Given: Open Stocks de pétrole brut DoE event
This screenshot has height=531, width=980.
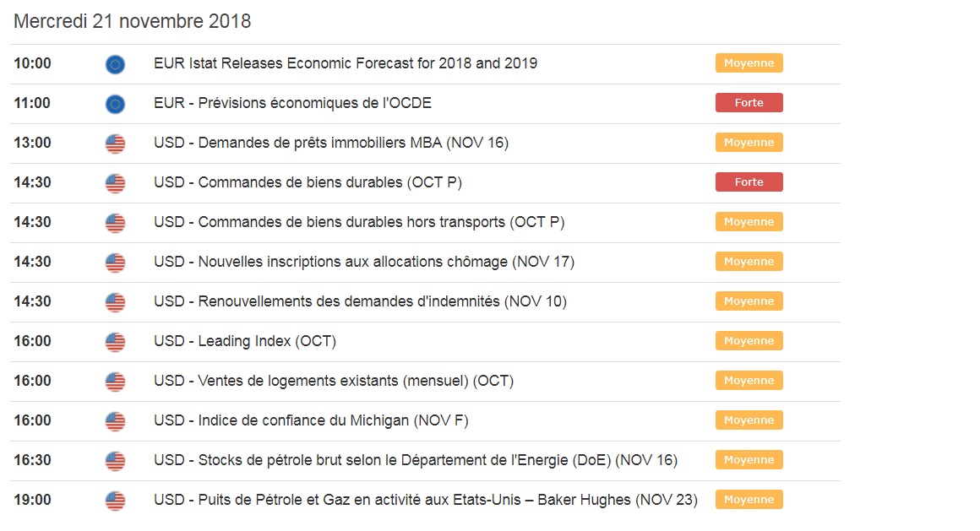Looking at the screenshot, I should coord(416,460).
